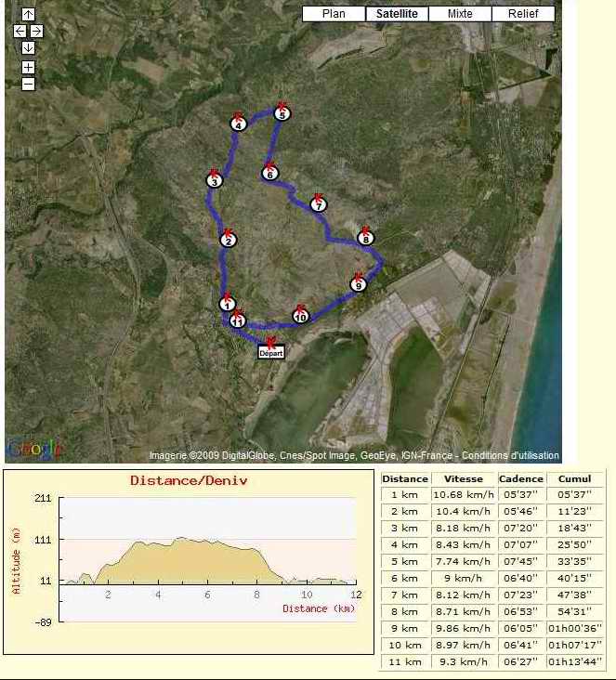Switch map to Relief view
The height and width of the screenshot is (680, 616).
click(x=523, y=14)
